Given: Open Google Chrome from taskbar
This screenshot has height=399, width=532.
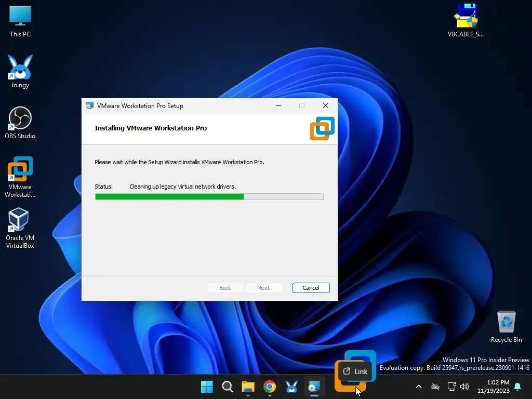Looking at the screenshot, I should tap(270, 387).
